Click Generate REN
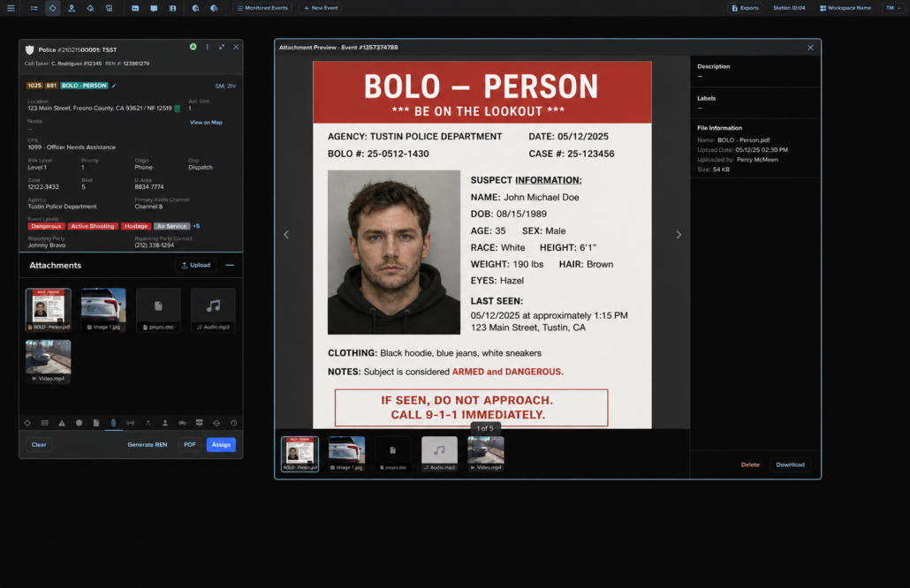910x588 pixels. 148,445
